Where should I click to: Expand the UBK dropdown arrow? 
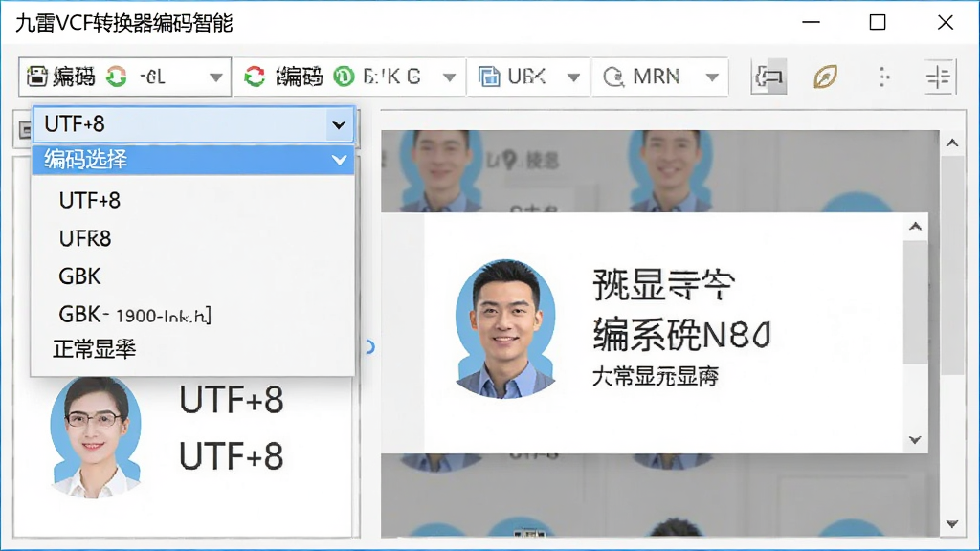pyautogui.click(x=573, y=77)
